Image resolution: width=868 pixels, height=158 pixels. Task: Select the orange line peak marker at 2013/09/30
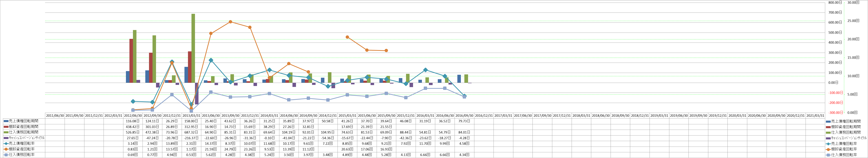[230, 22]
